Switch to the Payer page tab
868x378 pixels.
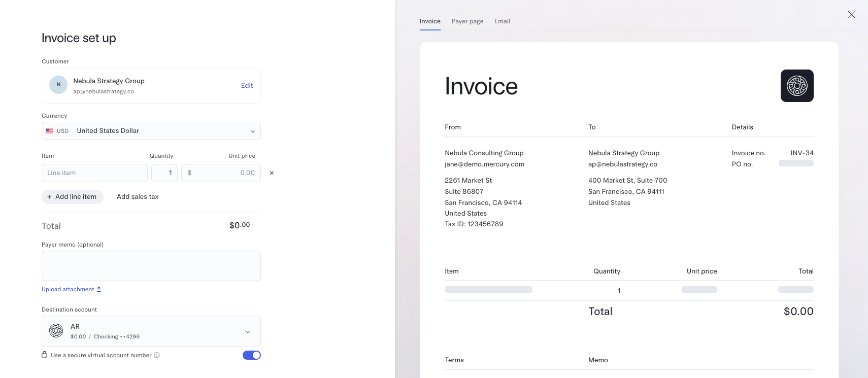click(468, 21)
